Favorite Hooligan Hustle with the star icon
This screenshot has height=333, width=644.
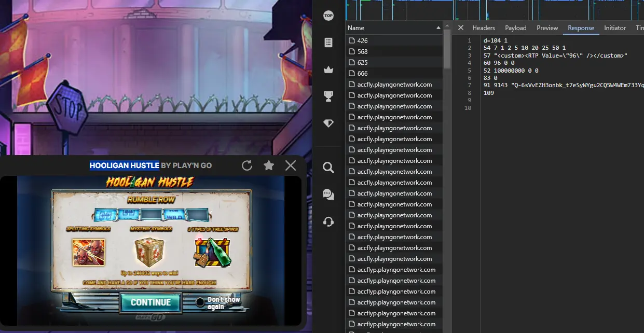pyautogui.click(x=269, y=165)
